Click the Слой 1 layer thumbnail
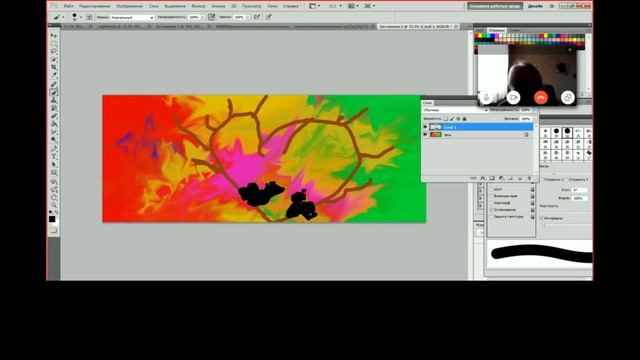640x360 pixels. pos(435,127)
